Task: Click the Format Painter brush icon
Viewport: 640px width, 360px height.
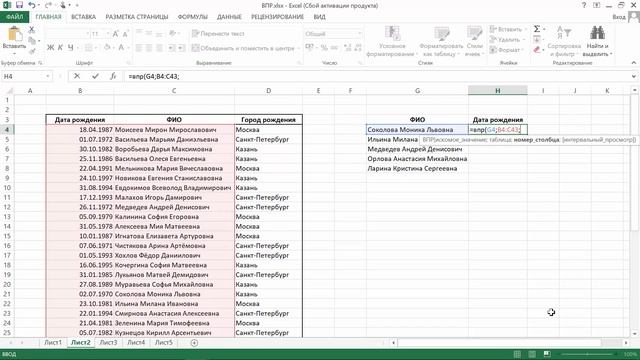Action: tap(32, 51)
